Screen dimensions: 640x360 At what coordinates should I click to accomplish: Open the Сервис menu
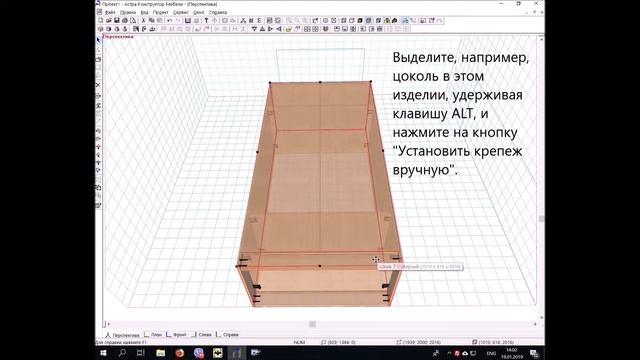181,13
